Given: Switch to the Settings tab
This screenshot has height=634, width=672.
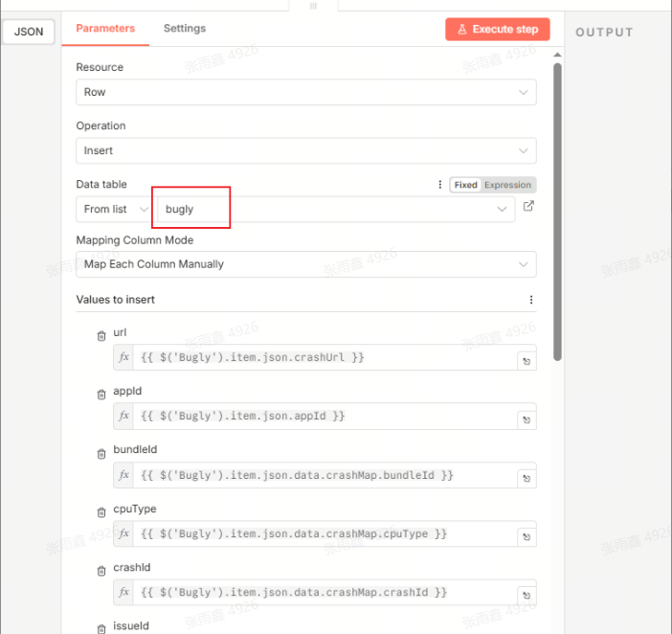Looking at the screenshot, I should [x=184, y=29].
